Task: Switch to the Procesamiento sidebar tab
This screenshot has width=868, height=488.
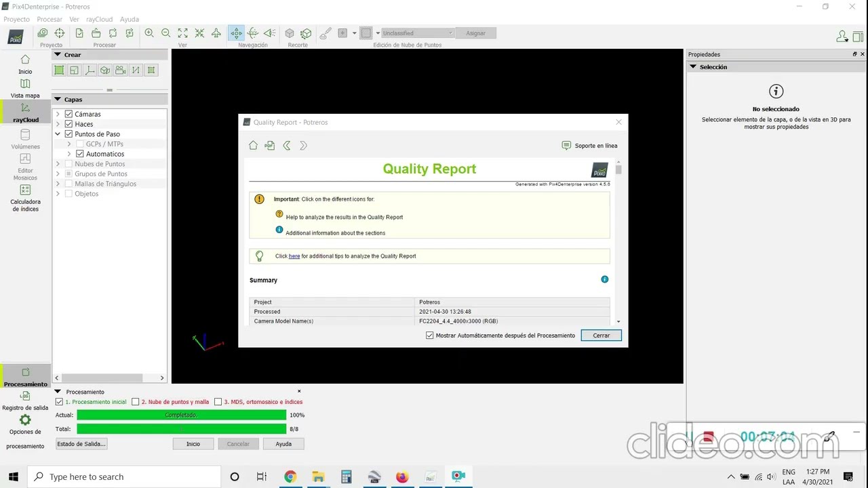Action: [x=26, y=377]
